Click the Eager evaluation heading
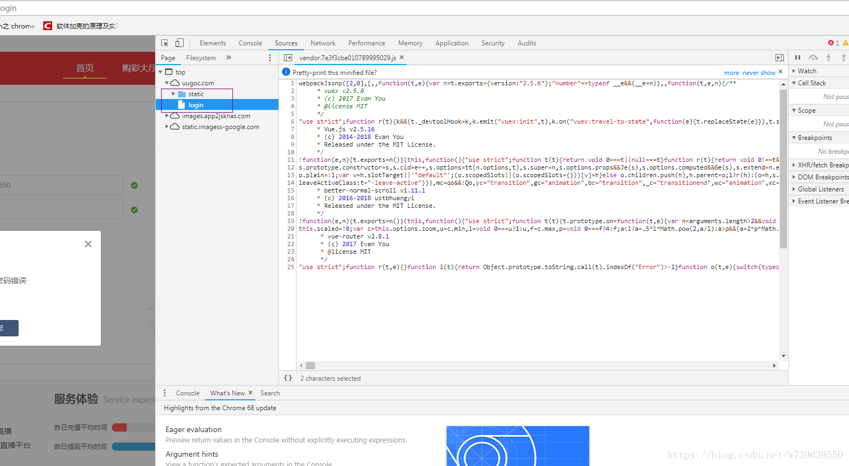849x466 pixels. click(x=193, y=429)
